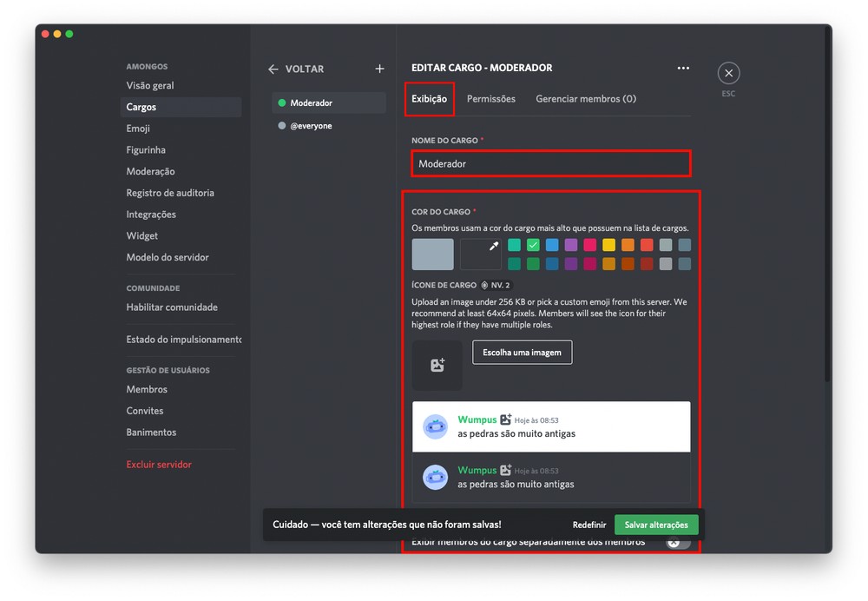This screenshot has height=601, width=868.
Task: Click Redefinir to reset changes
Action: [589, 525]
